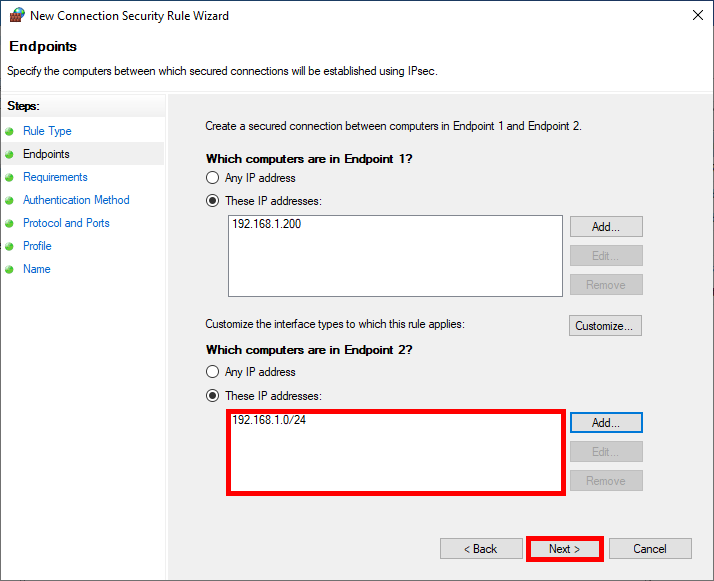Open the Endpoints step in sidebar
Image resolution: width=714 pixels, height=581 pixels.
[x=46, y=154]
